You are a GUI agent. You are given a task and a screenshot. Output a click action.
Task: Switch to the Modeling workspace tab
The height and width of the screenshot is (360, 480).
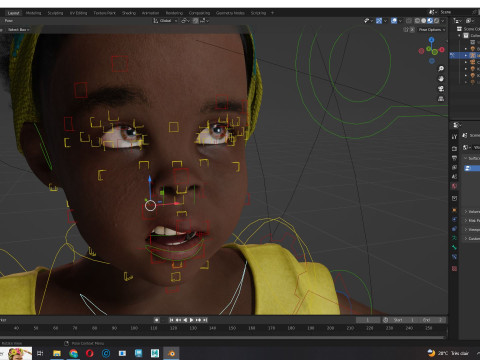click(33, 13)
